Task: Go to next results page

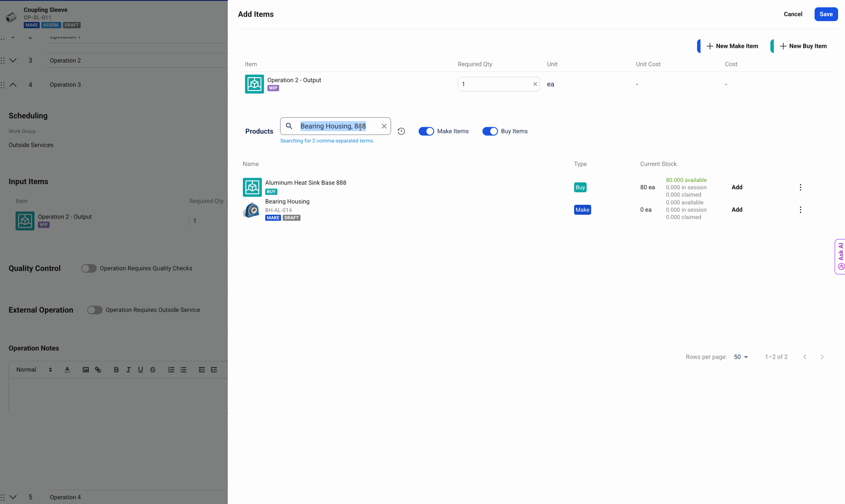Action: [822, 357]
